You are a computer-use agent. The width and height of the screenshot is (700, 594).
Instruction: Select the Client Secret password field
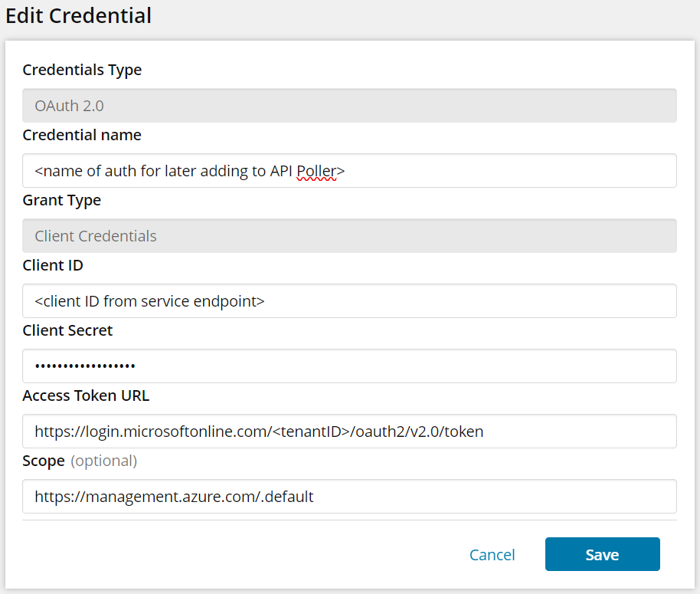(x=349, y=366)
